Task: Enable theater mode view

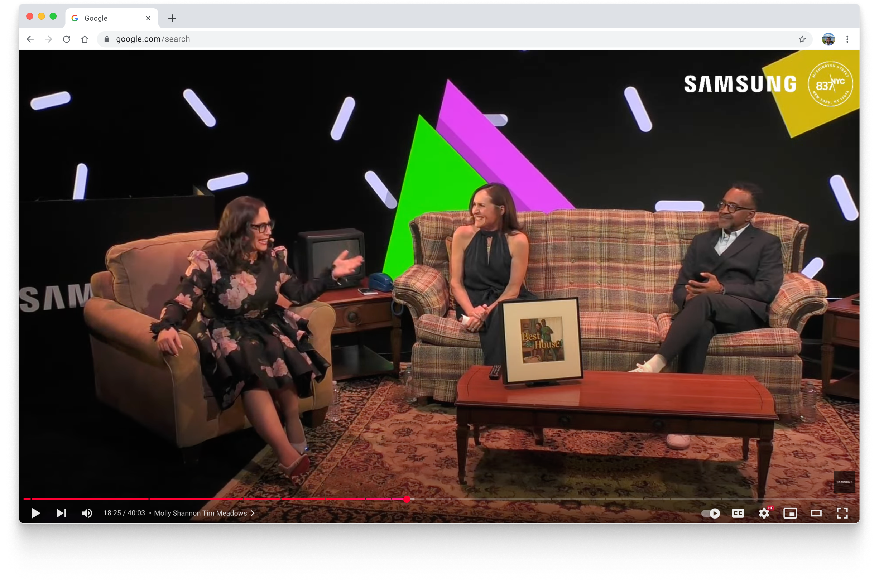Action: (x=816, y=513)
